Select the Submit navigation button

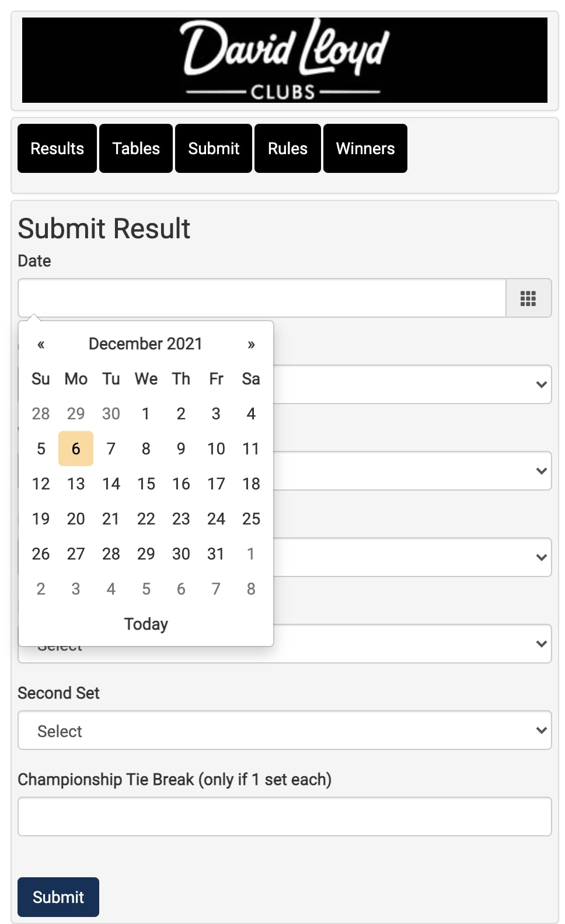(214, 148)
